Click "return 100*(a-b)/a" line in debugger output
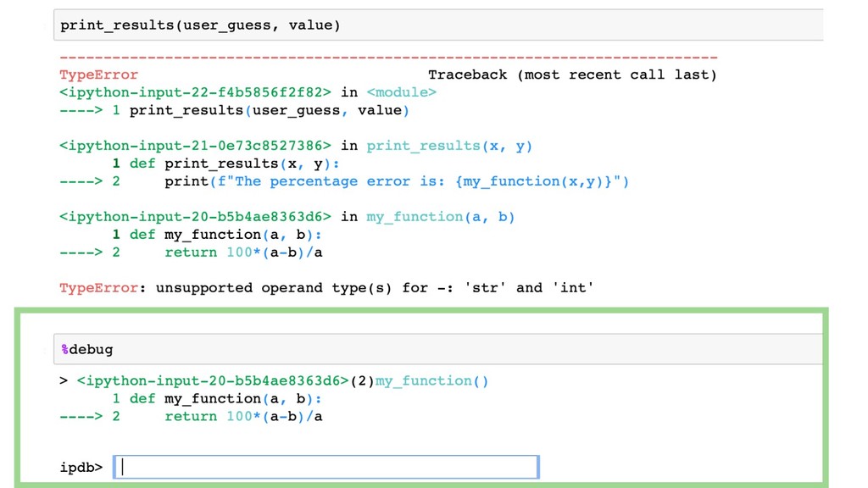 (243, 416)
